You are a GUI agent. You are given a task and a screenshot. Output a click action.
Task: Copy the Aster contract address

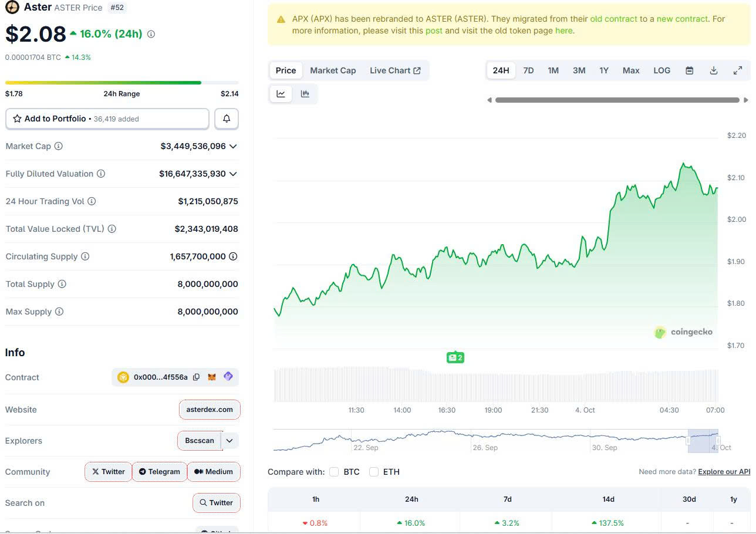[x=197, y=377]
